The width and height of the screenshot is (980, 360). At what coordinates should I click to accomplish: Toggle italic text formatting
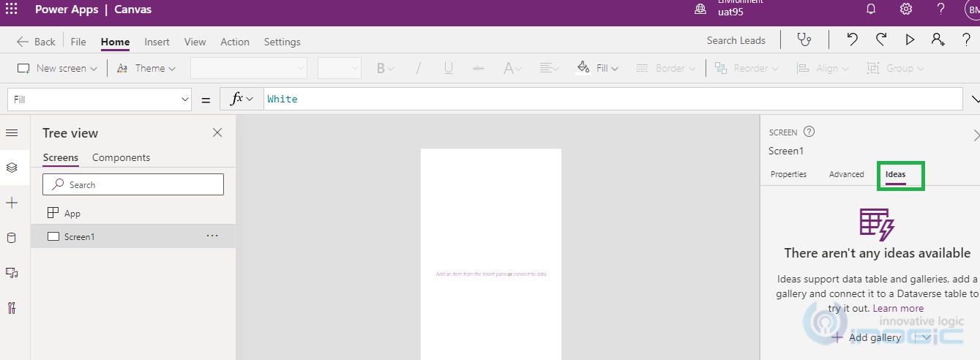coord(418,68)
